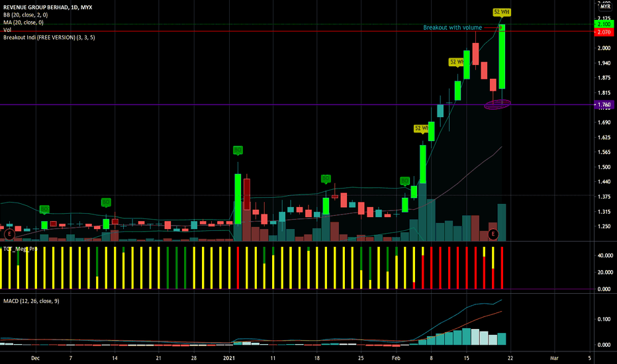
Task: Click the purple 1.760 price line label
Action: coord(604,105)
